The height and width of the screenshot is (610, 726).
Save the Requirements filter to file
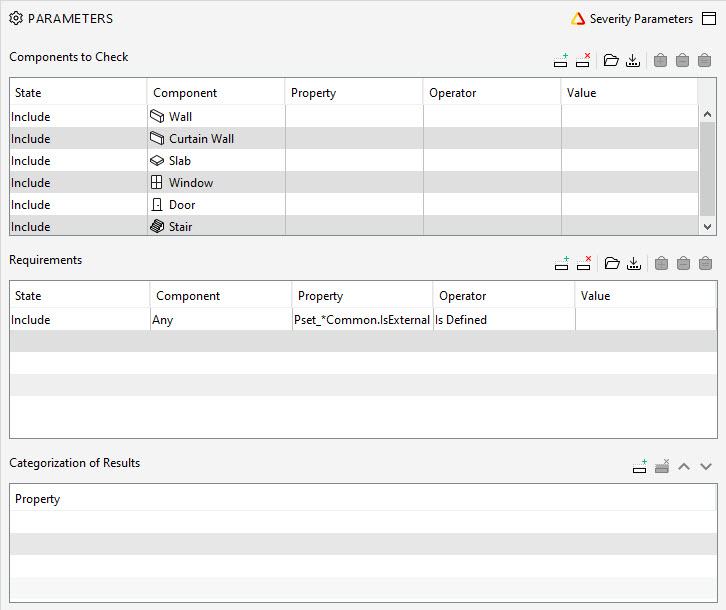tap(633, 263)
